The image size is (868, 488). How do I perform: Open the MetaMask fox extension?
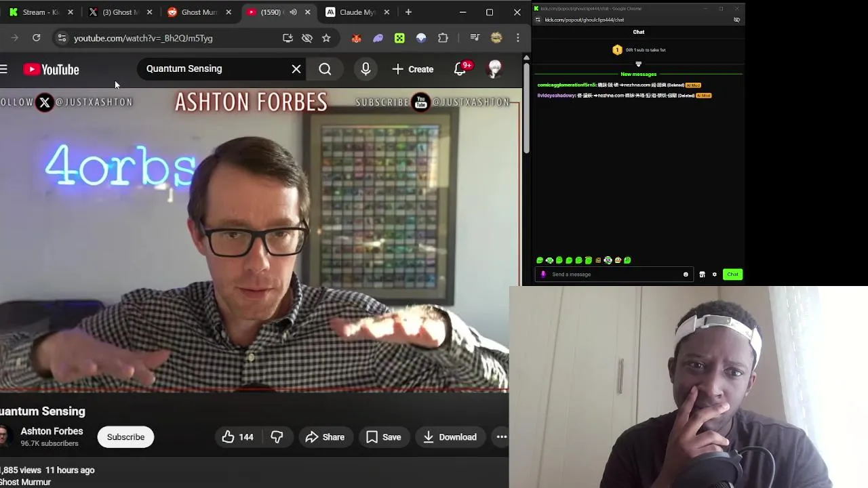click(x=356, y=39)
